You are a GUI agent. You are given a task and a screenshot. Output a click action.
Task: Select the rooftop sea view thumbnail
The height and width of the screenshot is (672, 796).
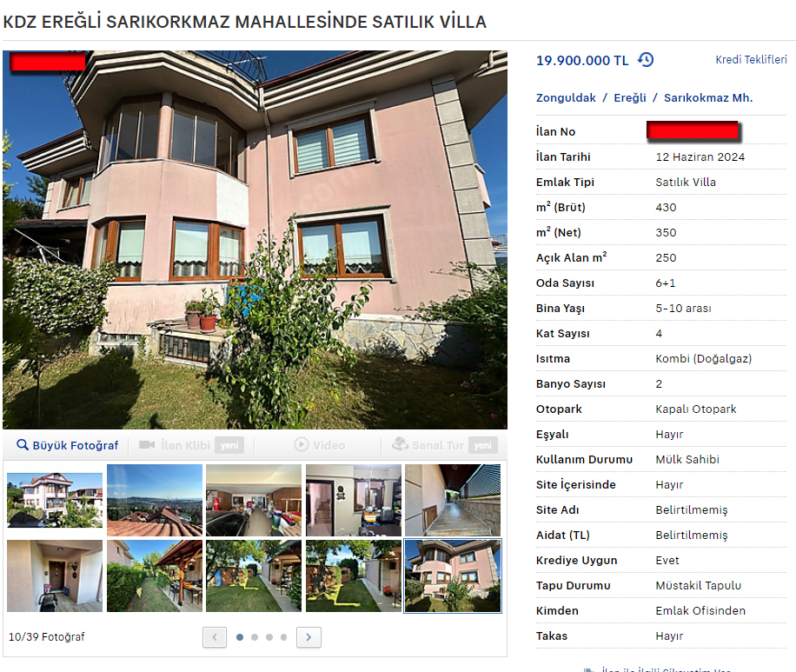coord(155,501)
